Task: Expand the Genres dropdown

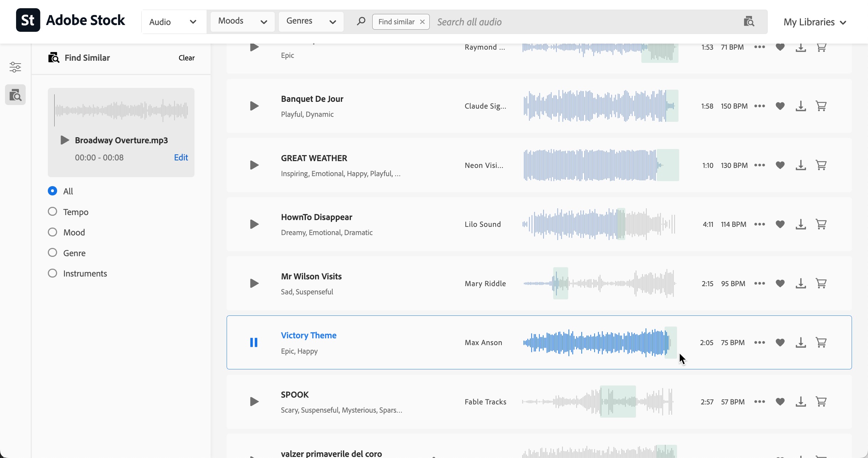Action: coord(311,21)
